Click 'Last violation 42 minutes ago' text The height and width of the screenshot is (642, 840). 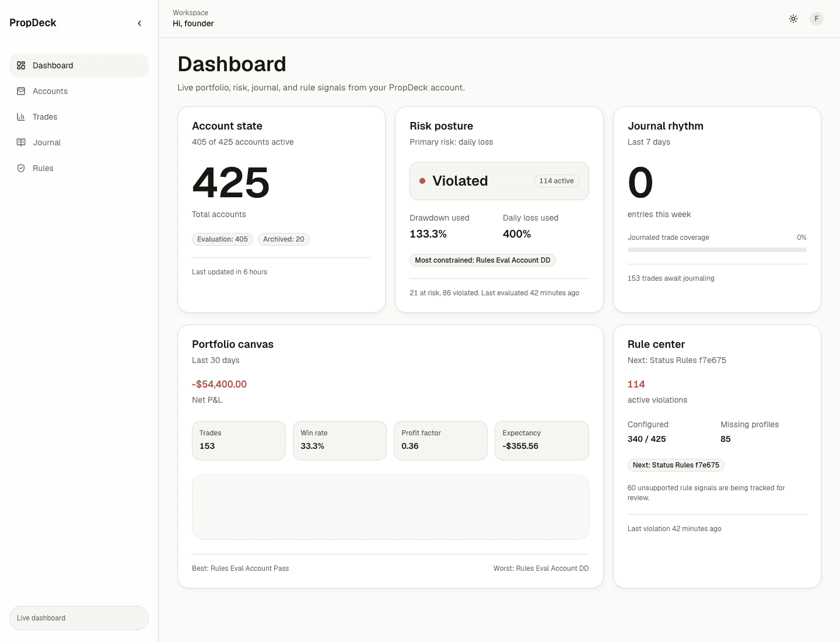674,529
